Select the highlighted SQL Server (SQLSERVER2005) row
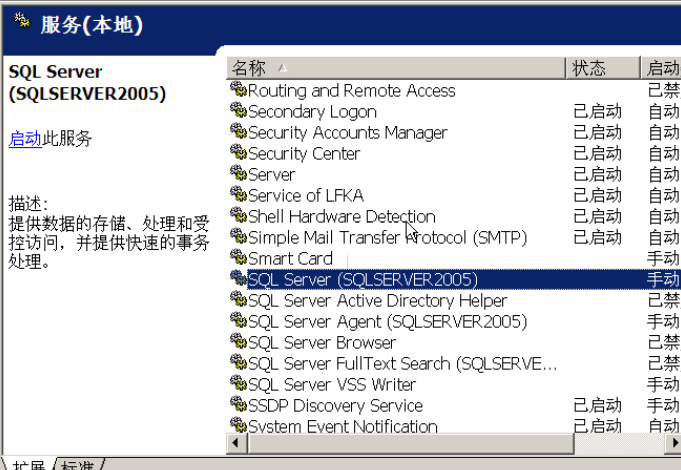The image size is (681, 470). 454,279
